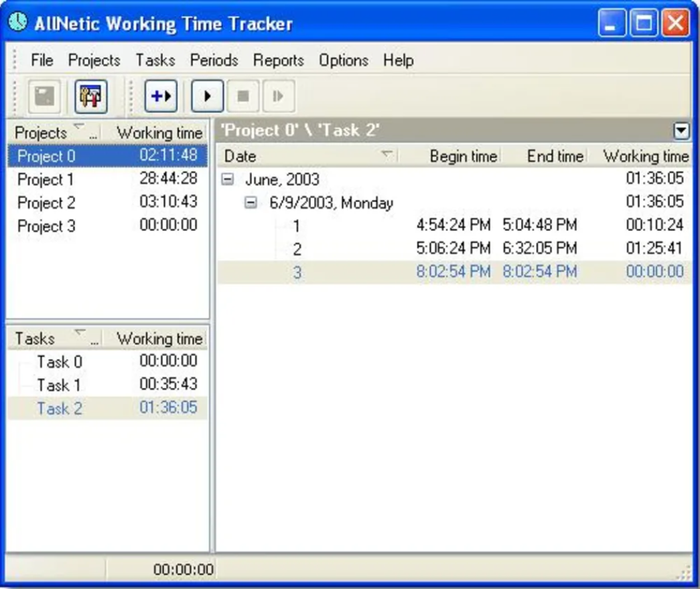The height and width of the screenshot is (589, 700).
Task: Start timing with the play button
Action: click(207, 96)
